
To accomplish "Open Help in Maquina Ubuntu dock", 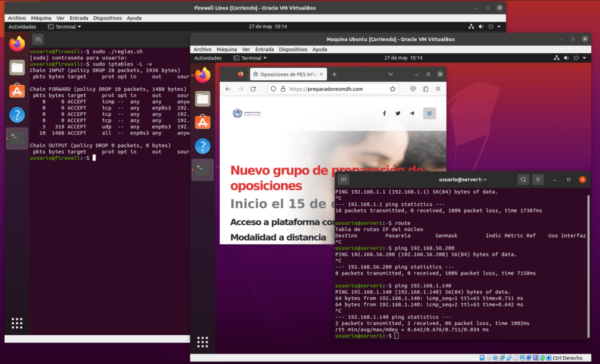I will (202, 146).
